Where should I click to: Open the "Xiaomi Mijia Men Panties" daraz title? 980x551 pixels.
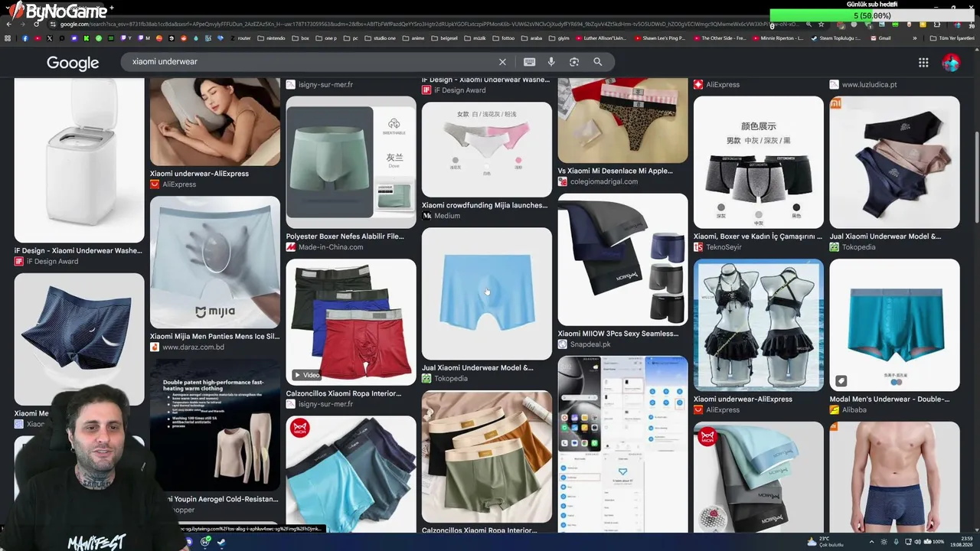click(x=215, y=336)
